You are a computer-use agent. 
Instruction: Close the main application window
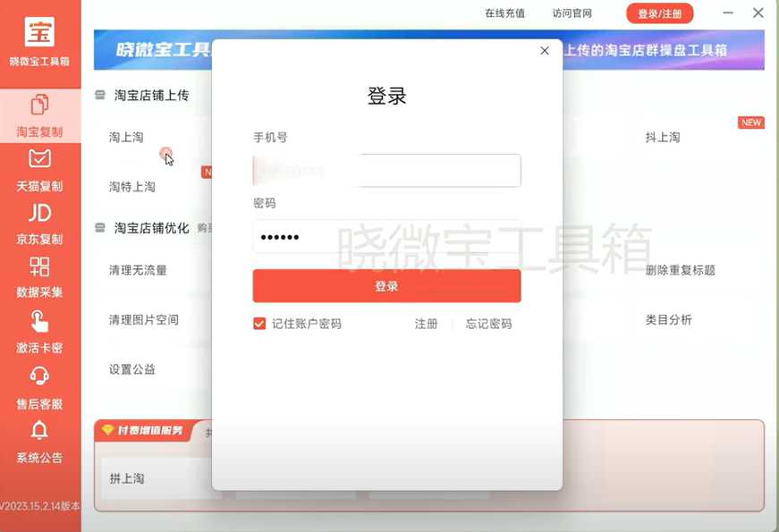(758, 13)
